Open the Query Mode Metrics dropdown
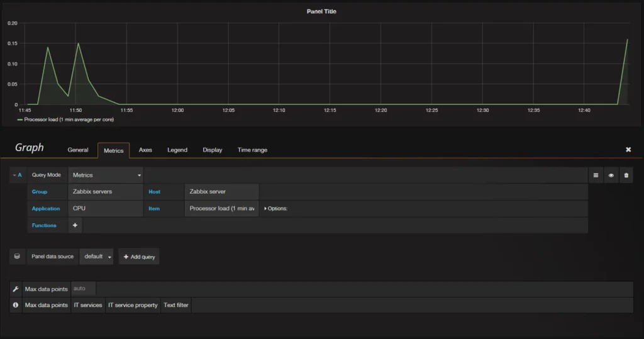 click(x=106, y=175)
